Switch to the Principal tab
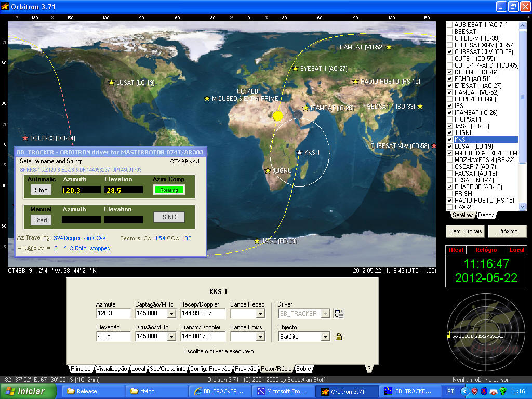Image resolution: width=532 pixels, height=399 pixels. pos(81,369)
